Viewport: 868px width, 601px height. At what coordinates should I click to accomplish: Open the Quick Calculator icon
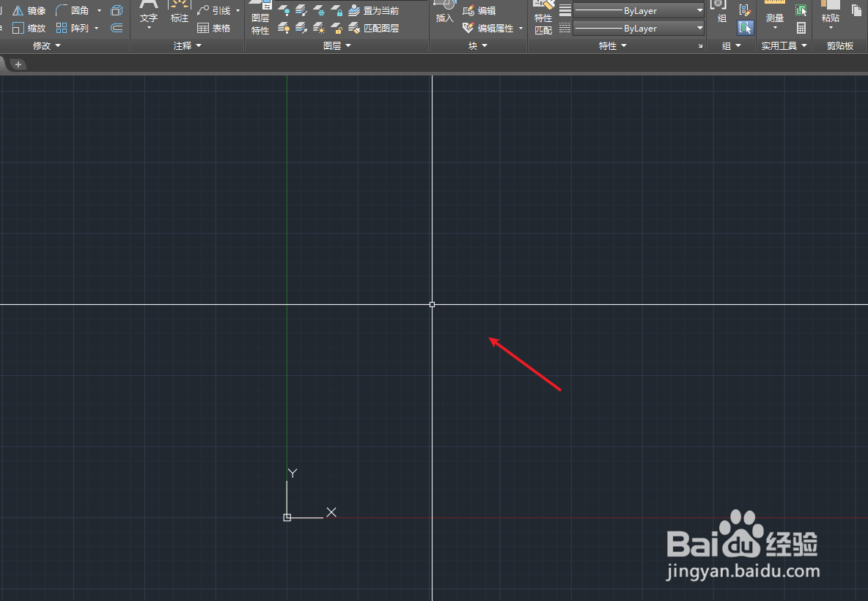pos(801,28)
